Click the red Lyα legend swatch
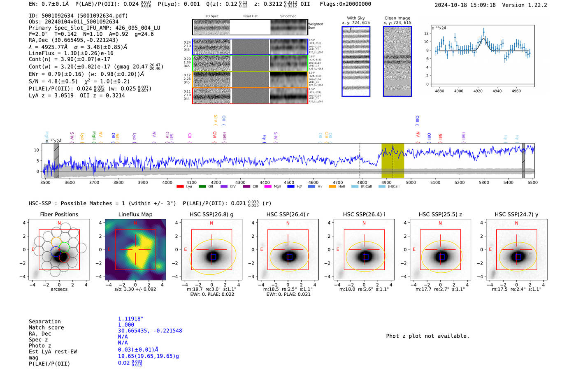The height and width of the screenshot is (392, 576). pyautogui.click(x=180, y=187)
